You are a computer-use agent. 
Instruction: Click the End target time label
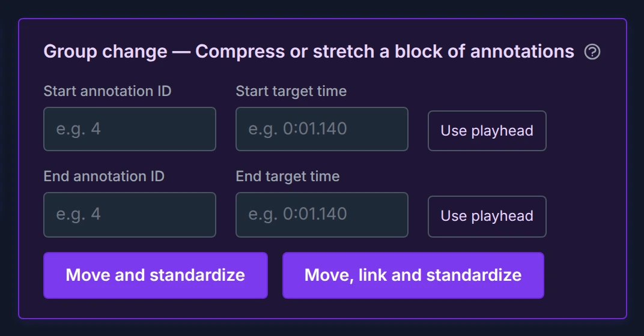coord(288,176)
